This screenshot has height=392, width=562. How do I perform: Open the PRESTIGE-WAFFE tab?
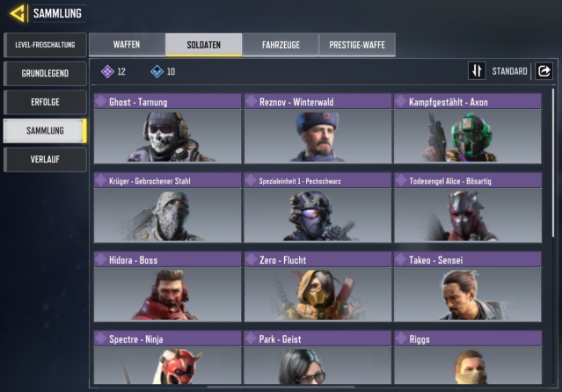point(357,45)
